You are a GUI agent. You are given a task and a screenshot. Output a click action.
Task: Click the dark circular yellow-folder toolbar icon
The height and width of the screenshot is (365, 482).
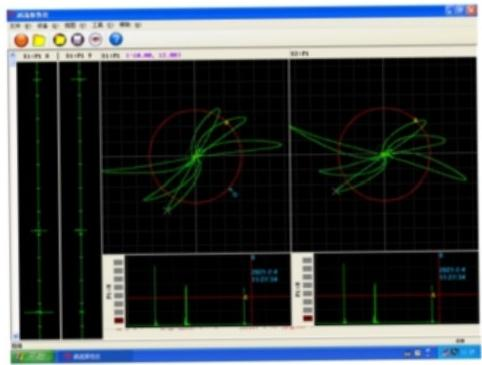(x=60, y=40)
